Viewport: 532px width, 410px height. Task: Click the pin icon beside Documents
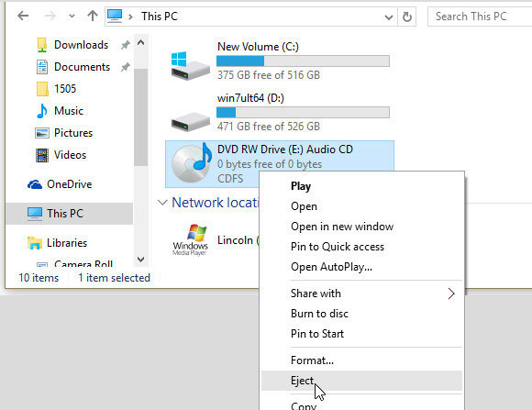[x=125, y=67]
